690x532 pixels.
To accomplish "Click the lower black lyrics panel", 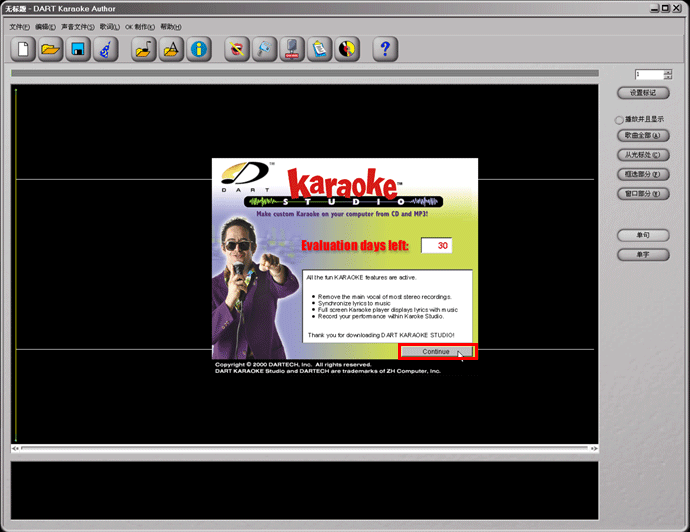I will pos(305,491).
